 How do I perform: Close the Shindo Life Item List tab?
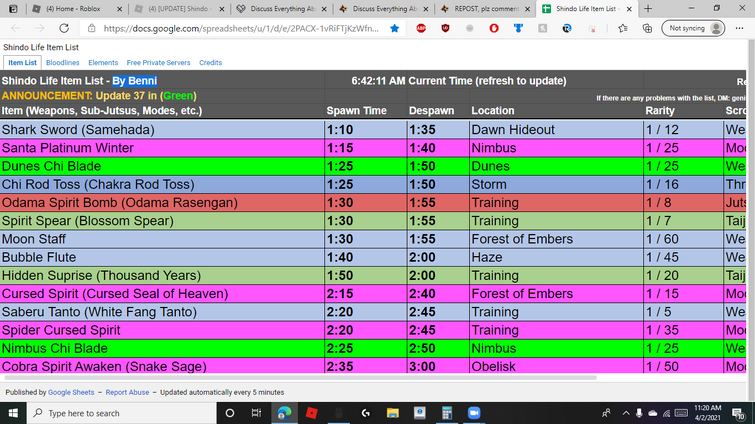click(629, 9)
